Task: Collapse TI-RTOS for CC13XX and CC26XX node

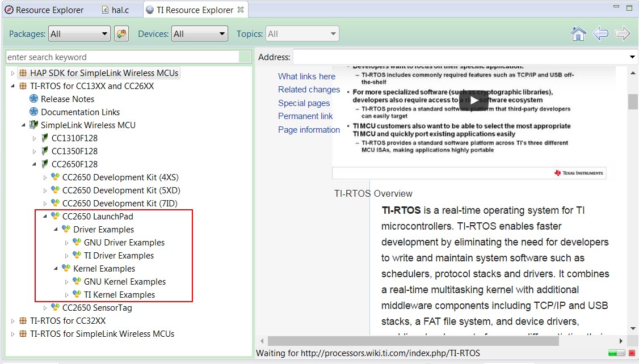Action: (12, 86)
